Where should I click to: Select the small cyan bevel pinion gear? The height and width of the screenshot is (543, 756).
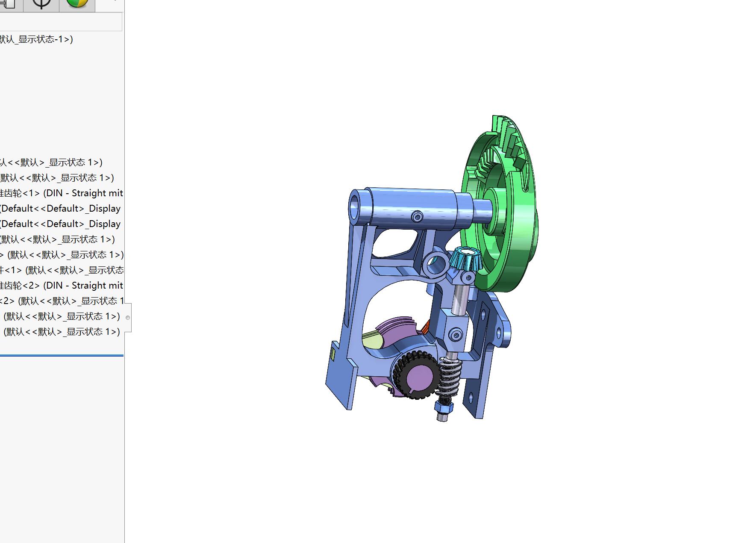[465, 259]
